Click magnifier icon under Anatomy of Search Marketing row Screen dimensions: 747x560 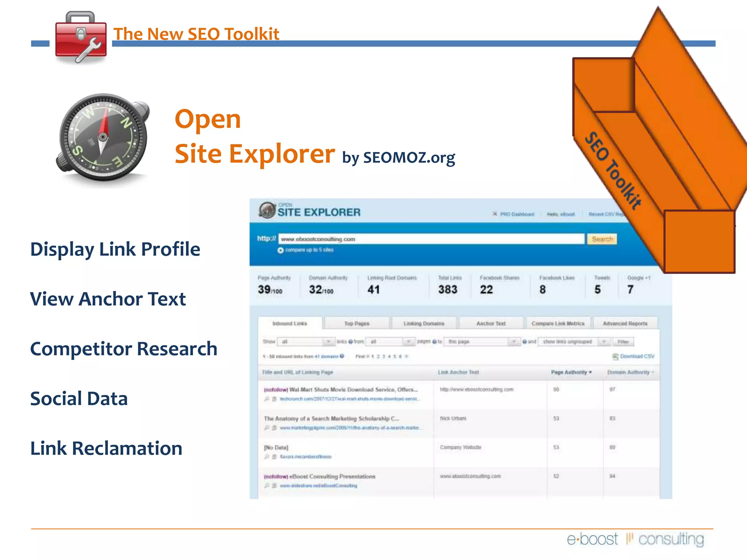[267, 428]
